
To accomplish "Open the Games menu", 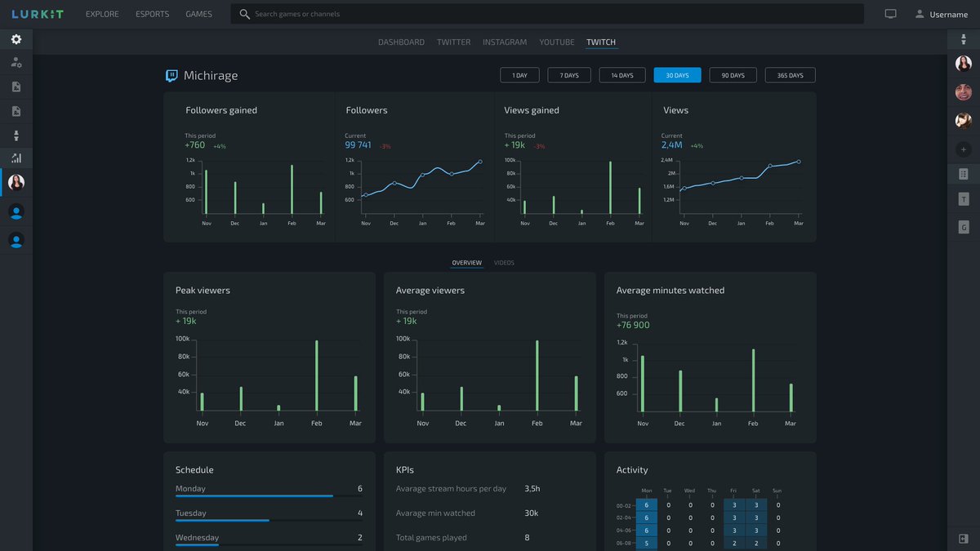I will [198, 14].
